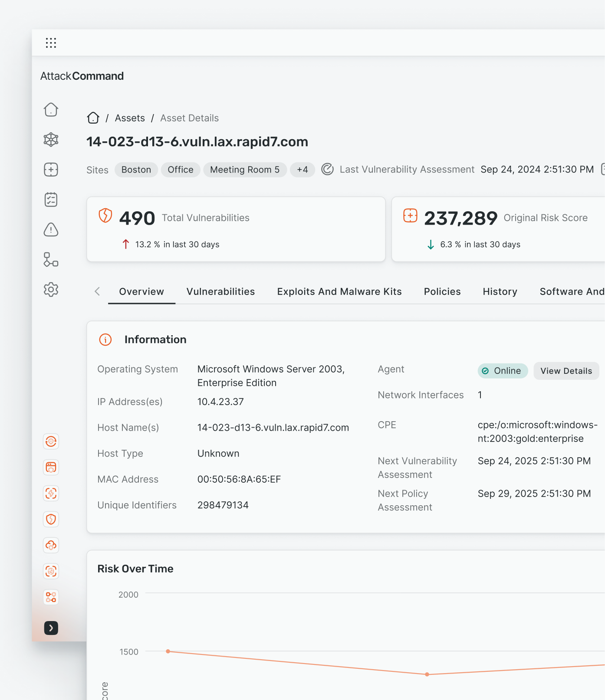Open the Policies tab
Screen dimensions: 605x700
pos(442,291)
